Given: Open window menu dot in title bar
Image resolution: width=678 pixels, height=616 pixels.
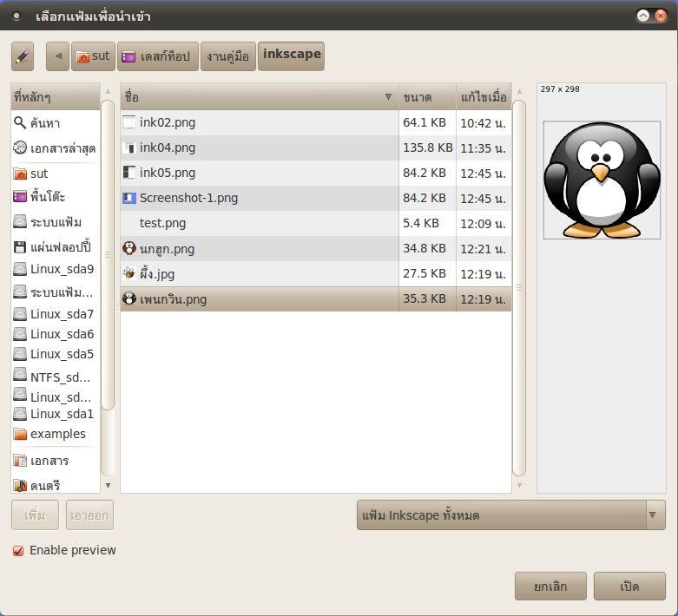Looking at the screenshot, I should coord(16,16).
